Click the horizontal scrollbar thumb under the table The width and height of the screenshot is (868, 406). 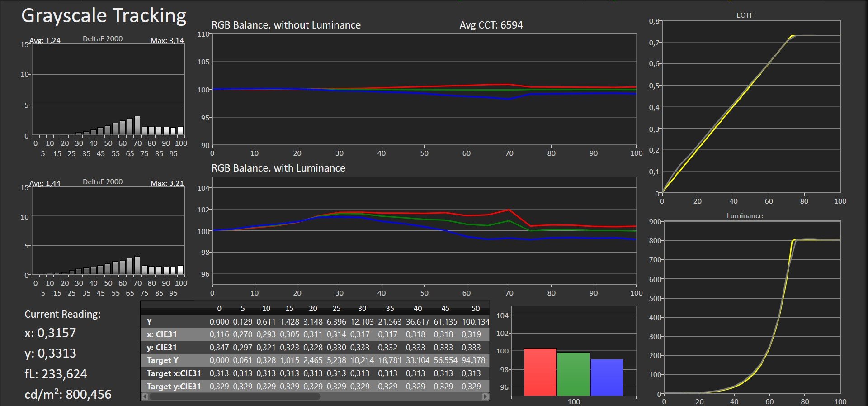[234, 396]
